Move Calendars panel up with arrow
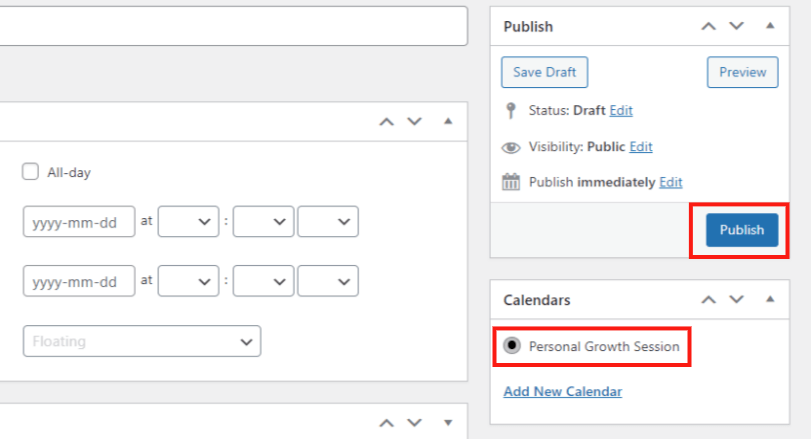811x439 pixels. tap(709, 299)
